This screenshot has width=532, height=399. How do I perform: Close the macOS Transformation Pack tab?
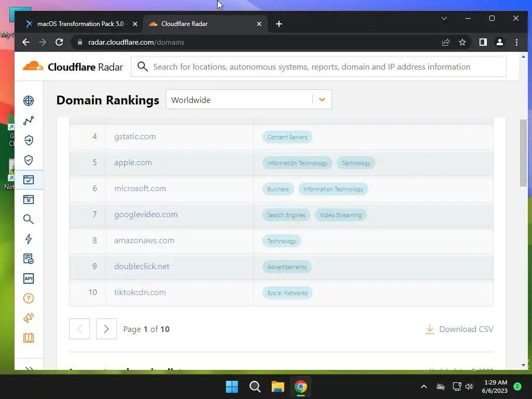click(x=135, y=24)
